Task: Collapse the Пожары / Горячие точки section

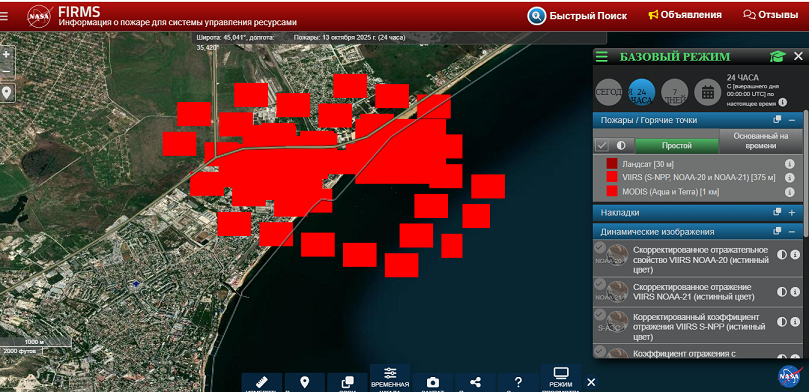Action: click(791, 120)
